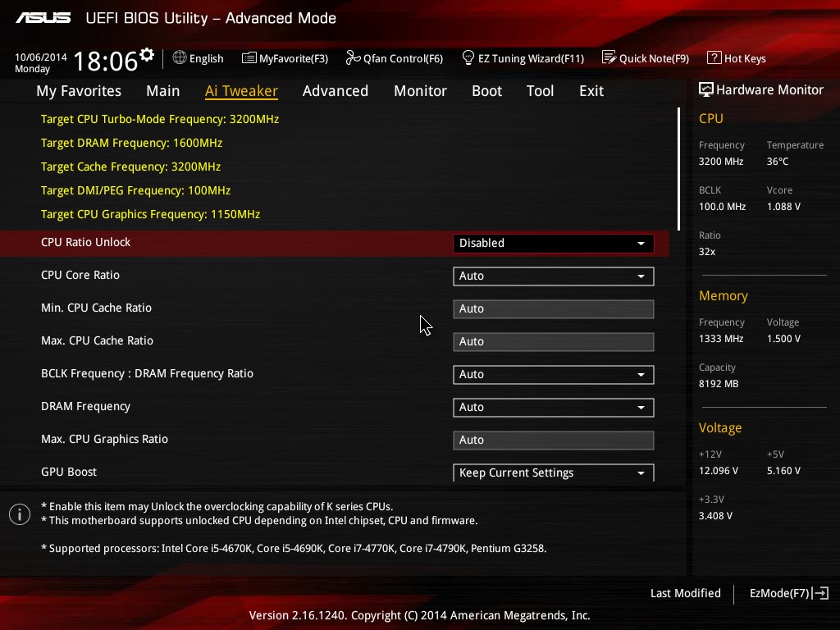Click the 3.408 V reading
This screenshot has width=840, height=630.
[x=715, y=515]
